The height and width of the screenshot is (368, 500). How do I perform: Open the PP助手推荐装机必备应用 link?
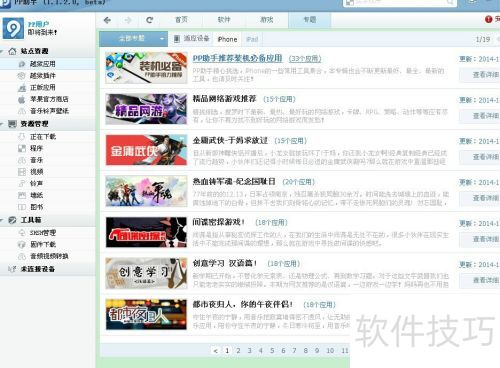click(237, 58)
